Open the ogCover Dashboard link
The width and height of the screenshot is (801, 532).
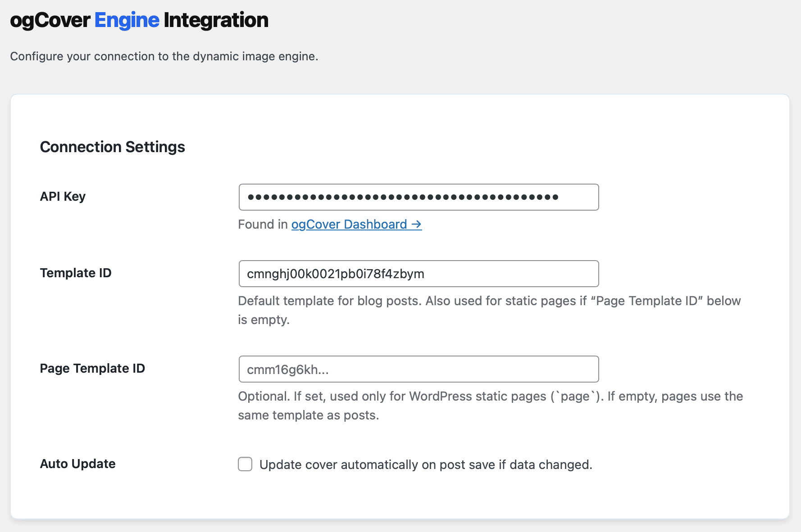click(356, 224)
